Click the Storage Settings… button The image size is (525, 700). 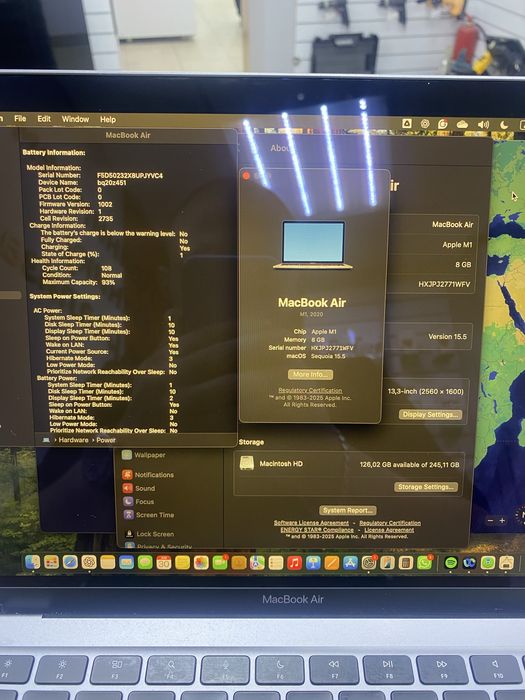coord(426,487)
